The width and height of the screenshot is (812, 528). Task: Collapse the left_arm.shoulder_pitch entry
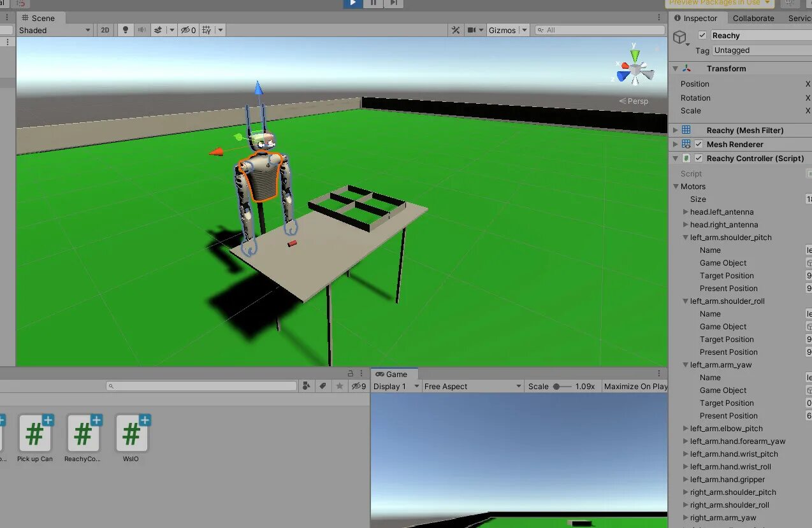[x=685, y=238]
